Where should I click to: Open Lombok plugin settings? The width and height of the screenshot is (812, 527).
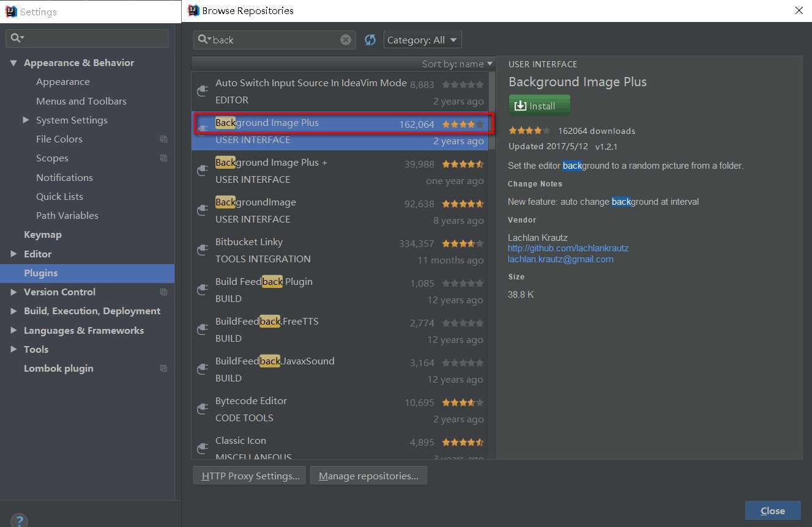[x=59, y=369]
